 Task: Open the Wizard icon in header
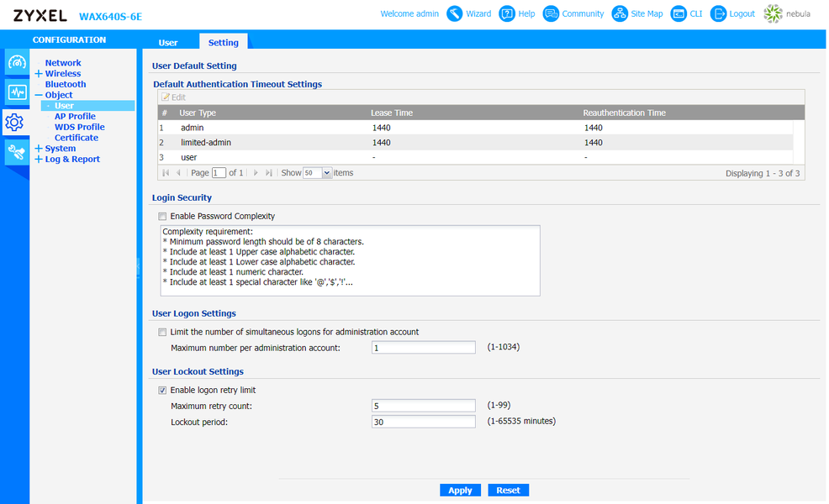click(x=454, y=13)
